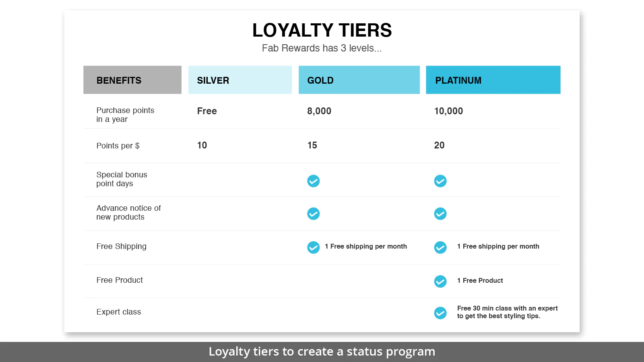Select the SILVER tier header
644x362 pixels.
tap(240, 80)
